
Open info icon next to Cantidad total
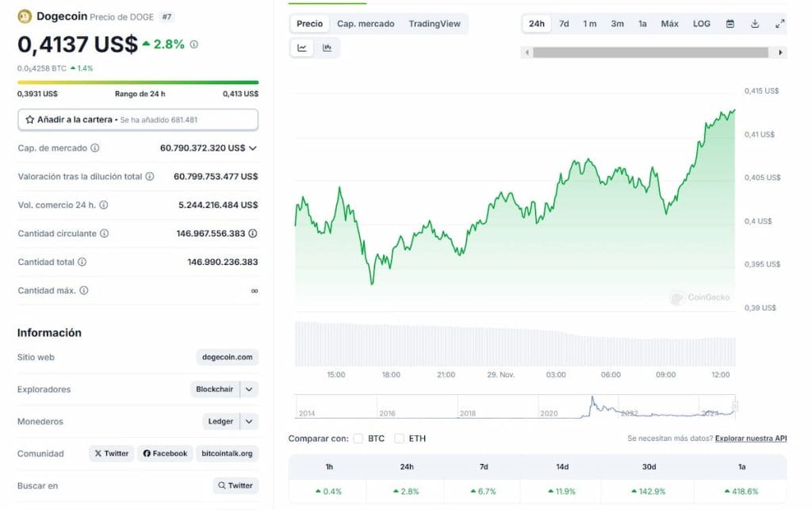(82, 262)
